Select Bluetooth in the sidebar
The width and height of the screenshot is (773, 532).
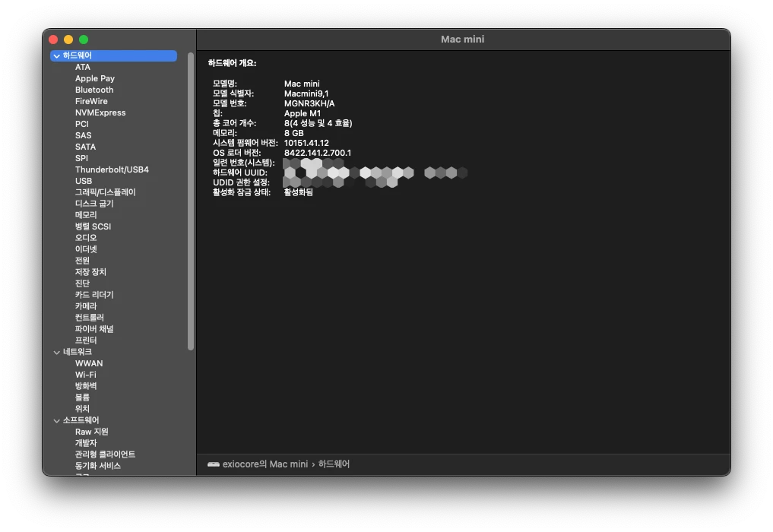coord(94,90)
